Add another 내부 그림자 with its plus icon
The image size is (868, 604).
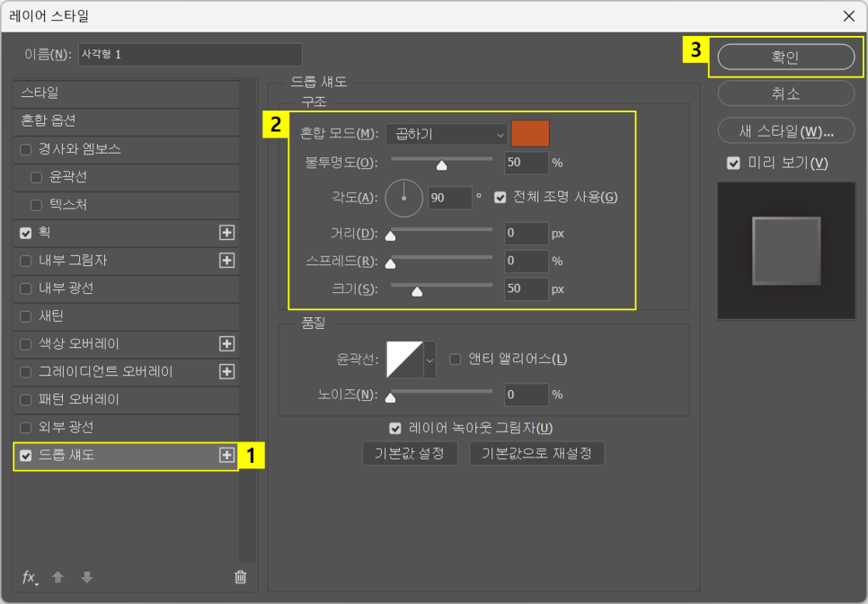click(x=226, y=260)
